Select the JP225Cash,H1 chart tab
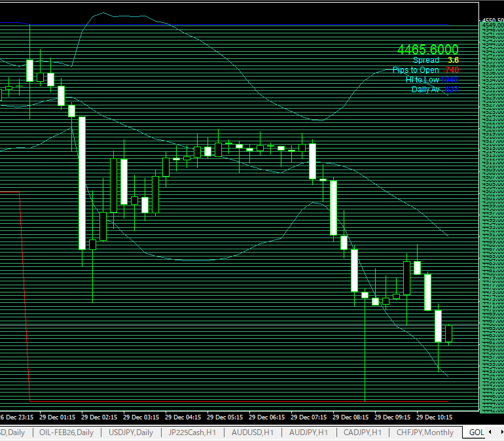The width and height of the screenshot is (504, 441). 192,432
